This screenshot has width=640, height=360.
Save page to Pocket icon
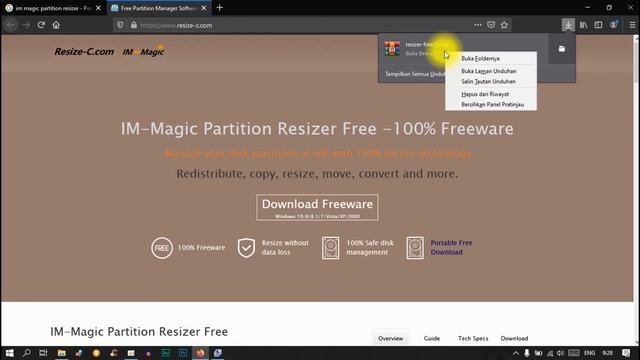491,25
